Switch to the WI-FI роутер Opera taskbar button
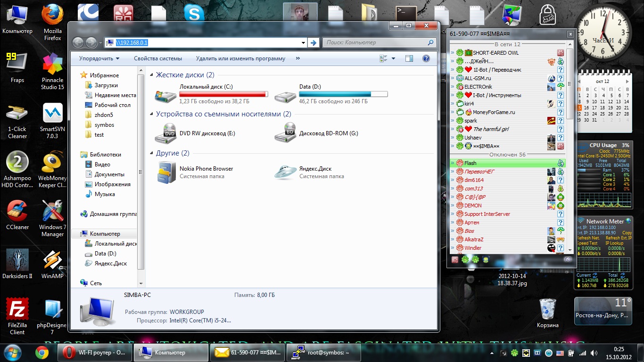Viewport: 644px width, 362px height. [x=94, y=352]
